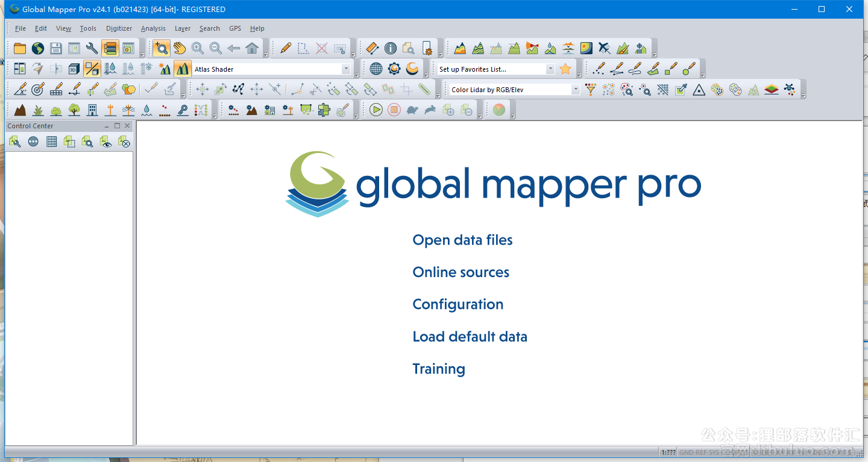The image size is (868, 462).
Task: Click the Training link
Action: click(x=438, y=369)
